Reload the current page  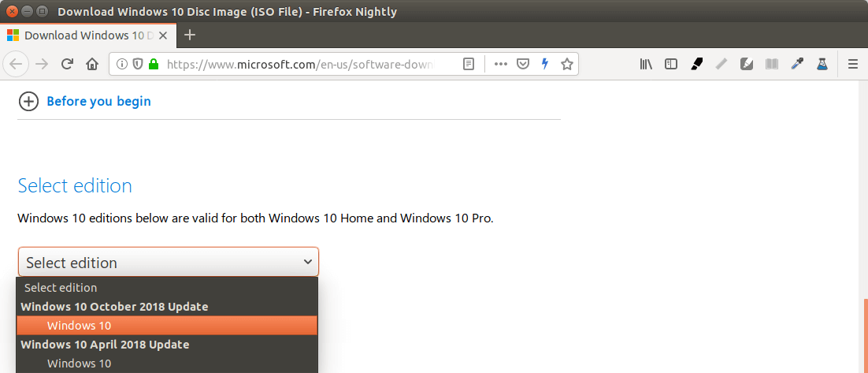pyautogui.click(x=68, y=64)
